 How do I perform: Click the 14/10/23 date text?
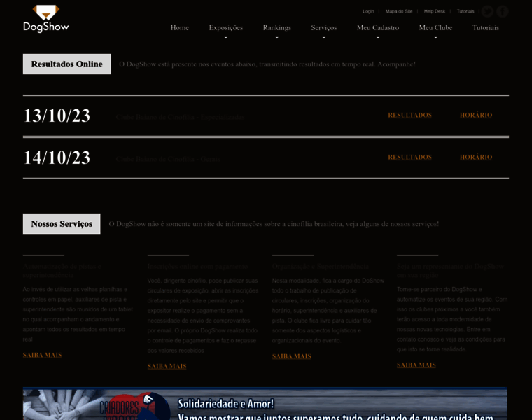[x=57, y=158]
